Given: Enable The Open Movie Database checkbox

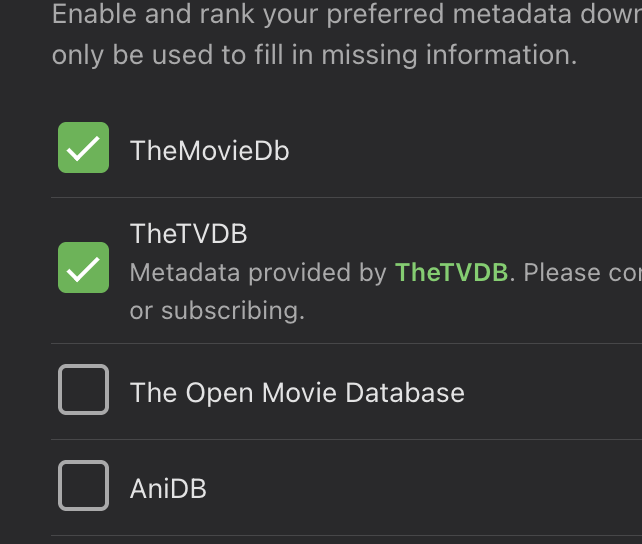Looking at the screenshot, I should click(83, 390).
